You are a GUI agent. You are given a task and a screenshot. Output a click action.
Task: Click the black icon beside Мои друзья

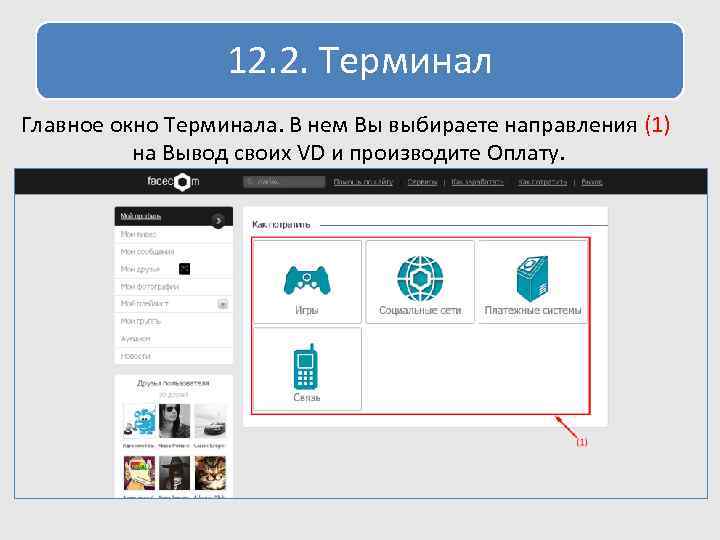click(184, 269)
